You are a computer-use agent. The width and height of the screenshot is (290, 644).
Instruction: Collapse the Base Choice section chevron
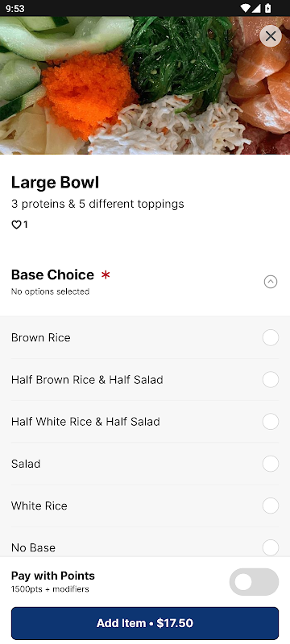(271, 282)
